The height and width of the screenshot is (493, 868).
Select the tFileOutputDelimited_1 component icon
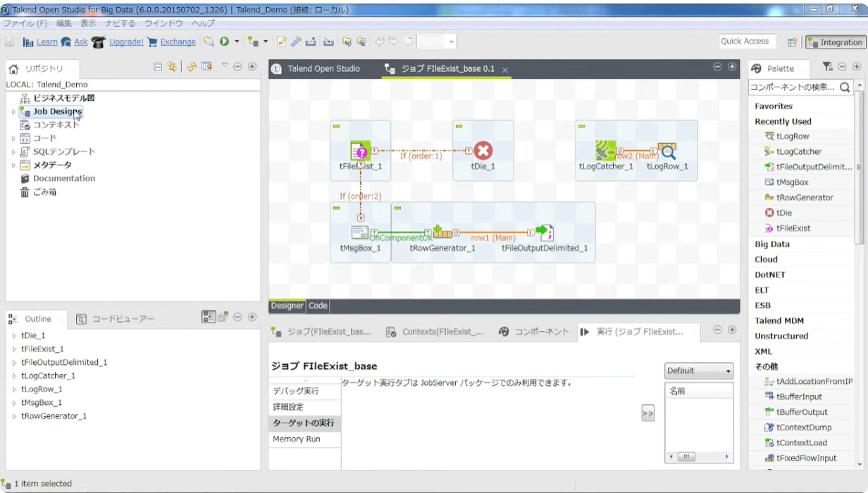point(545,232)
